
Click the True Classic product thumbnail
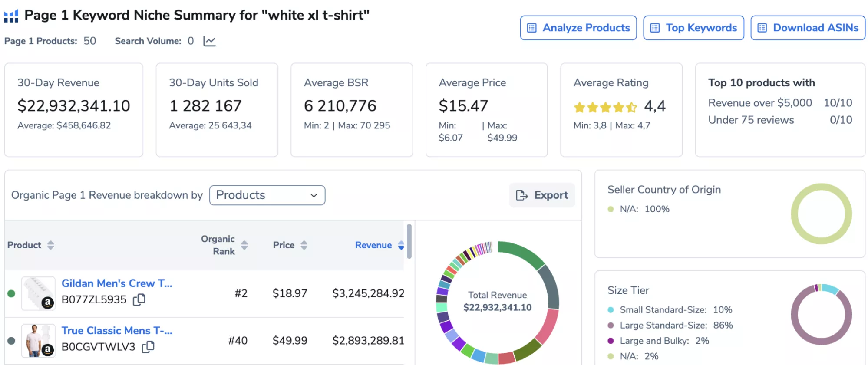pyautogui.click(x=38, y=341)
